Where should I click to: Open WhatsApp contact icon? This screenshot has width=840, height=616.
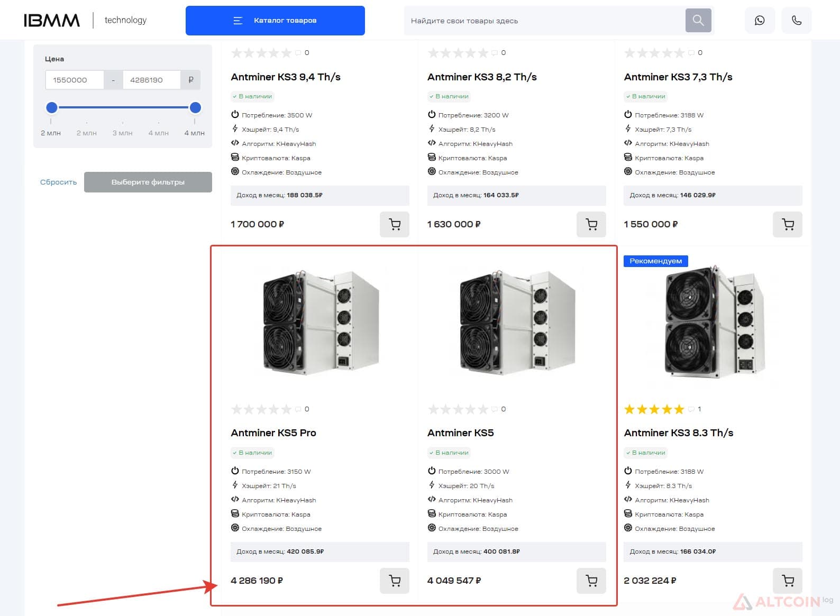760,21
